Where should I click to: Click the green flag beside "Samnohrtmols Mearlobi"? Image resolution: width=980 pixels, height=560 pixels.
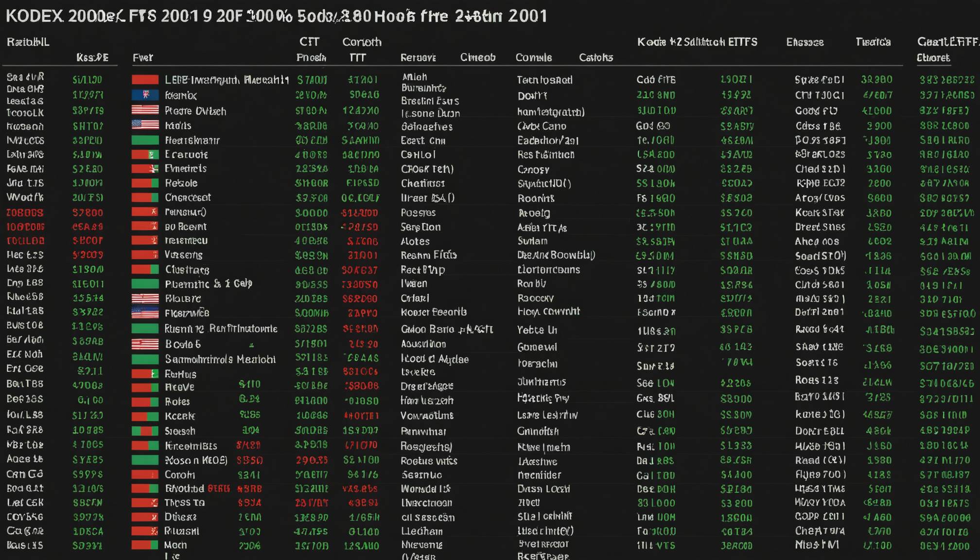point(145,359)
